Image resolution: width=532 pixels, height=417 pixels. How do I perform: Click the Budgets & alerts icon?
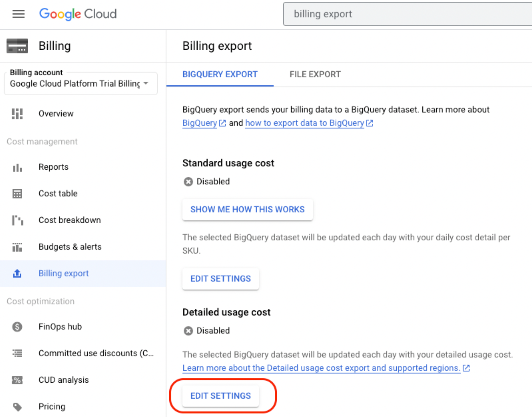[x=17, y=247]
